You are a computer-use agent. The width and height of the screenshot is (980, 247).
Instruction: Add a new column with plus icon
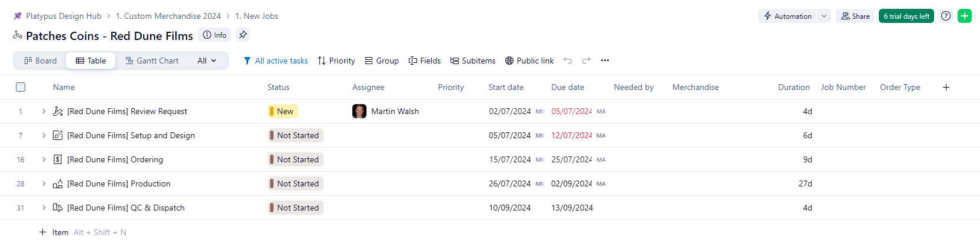click(946, 87)
